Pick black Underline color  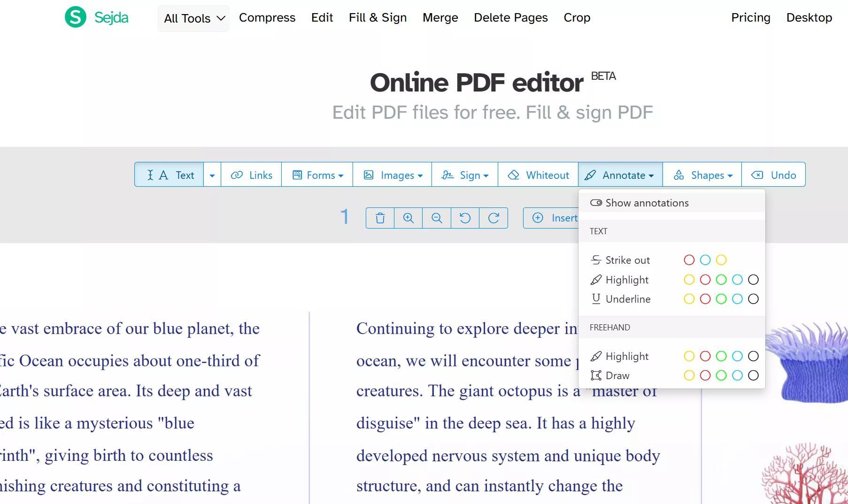tap(754, 299)
